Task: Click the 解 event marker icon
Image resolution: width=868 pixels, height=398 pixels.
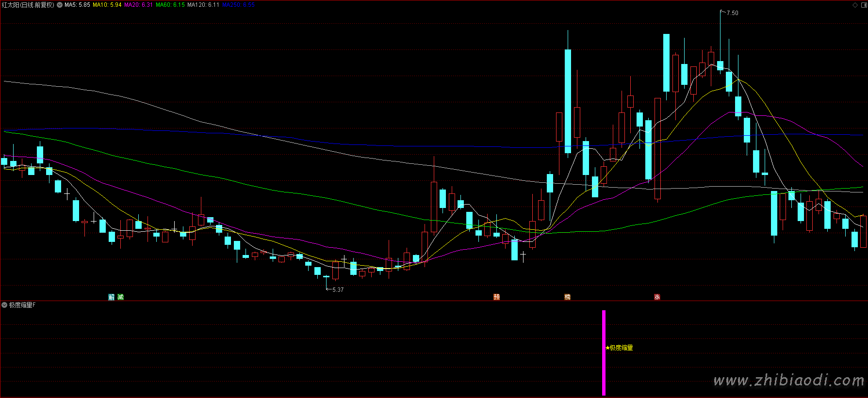Action: point(111,297)
